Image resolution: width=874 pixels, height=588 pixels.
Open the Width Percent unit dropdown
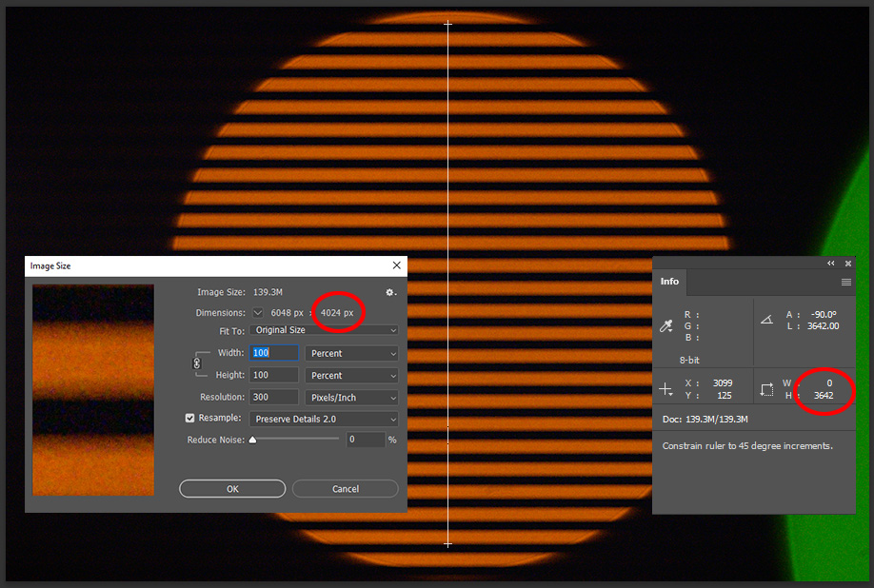(351, 354)
